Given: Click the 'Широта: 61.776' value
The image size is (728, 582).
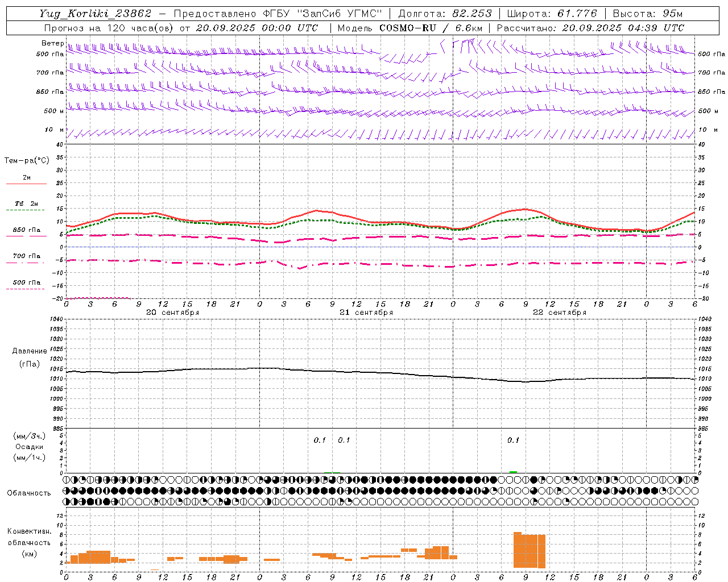Looking at the screenshot, I should pos(552,14).
